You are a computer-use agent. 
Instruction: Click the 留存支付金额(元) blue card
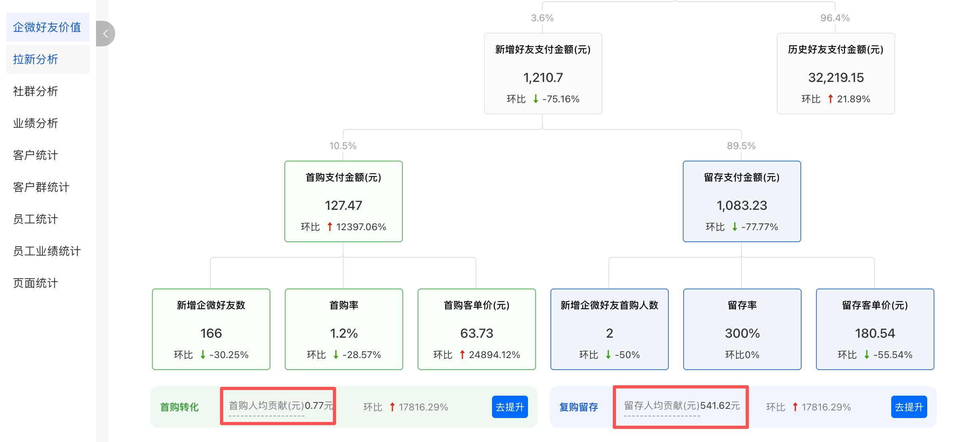742,201
